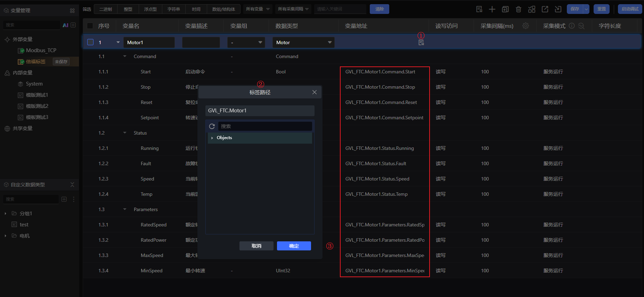
Task: Expand the Objects node in tag path dialog
Action: (x=212, y=138)
